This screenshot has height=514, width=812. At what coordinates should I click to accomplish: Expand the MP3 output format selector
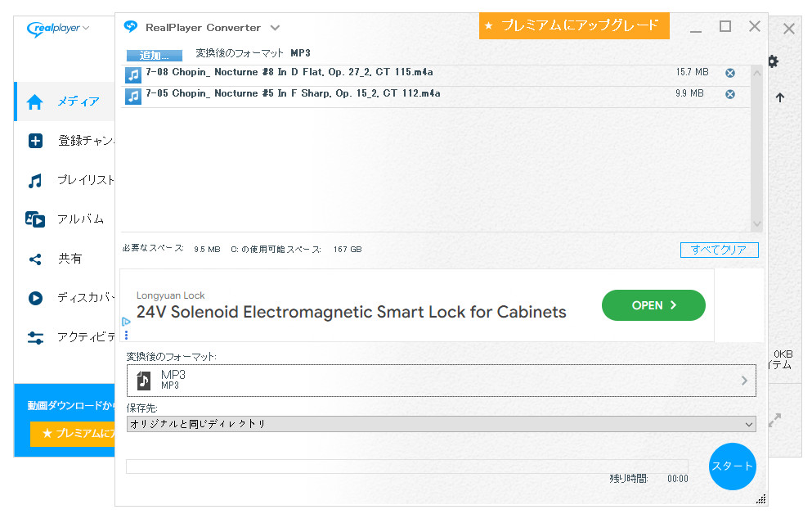pyautogui.click(x=441, y=381)
